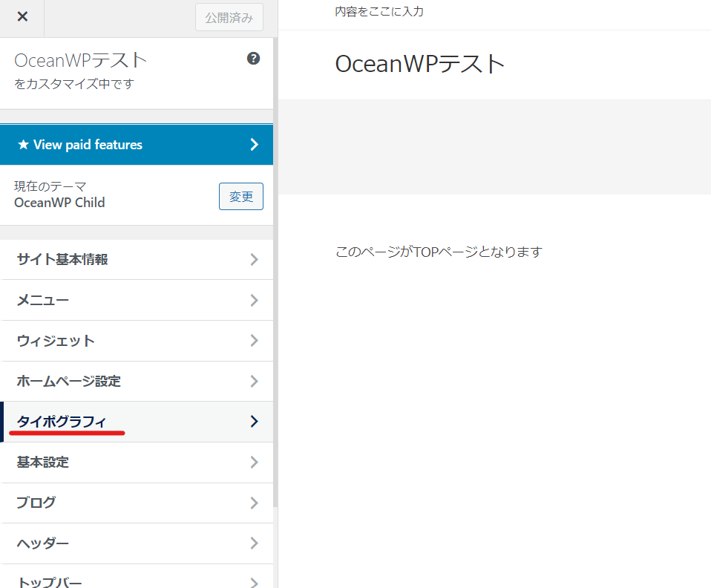
Task: Click the help question mark icon
Action: pyautogui.click(x=253, y=59)
